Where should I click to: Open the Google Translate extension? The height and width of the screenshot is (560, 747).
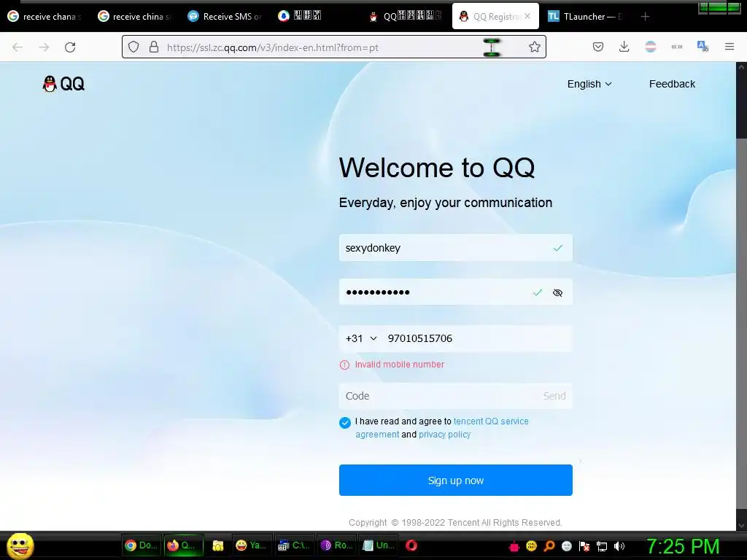coord(703,47)
